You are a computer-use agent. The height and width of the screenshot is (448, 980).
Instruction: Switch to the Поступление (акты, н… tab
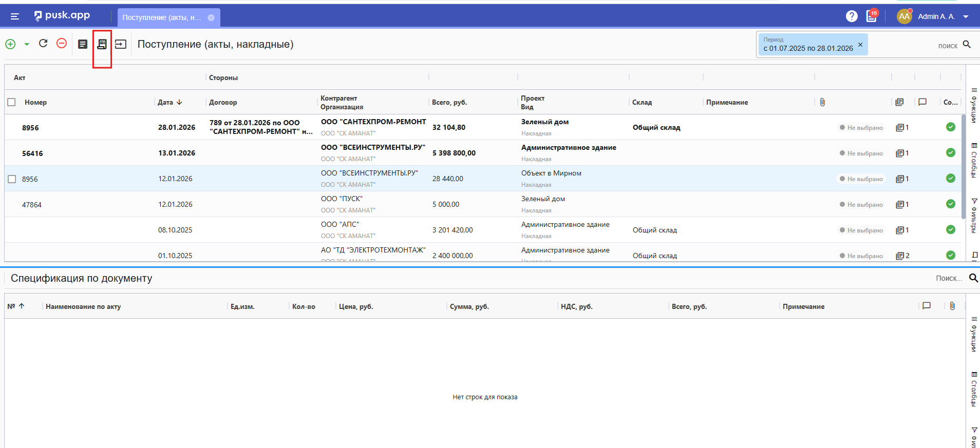coord(162,17)
